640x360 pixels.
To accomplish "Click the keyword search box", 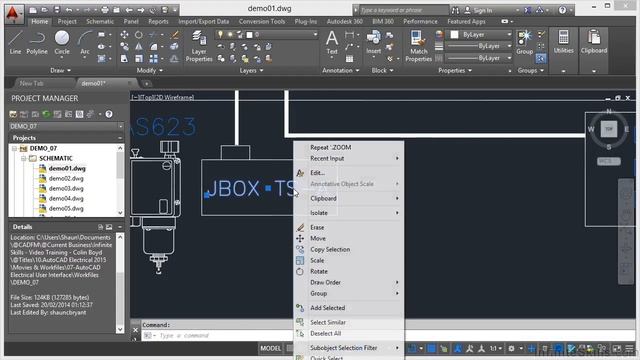I will click(403, 10).
